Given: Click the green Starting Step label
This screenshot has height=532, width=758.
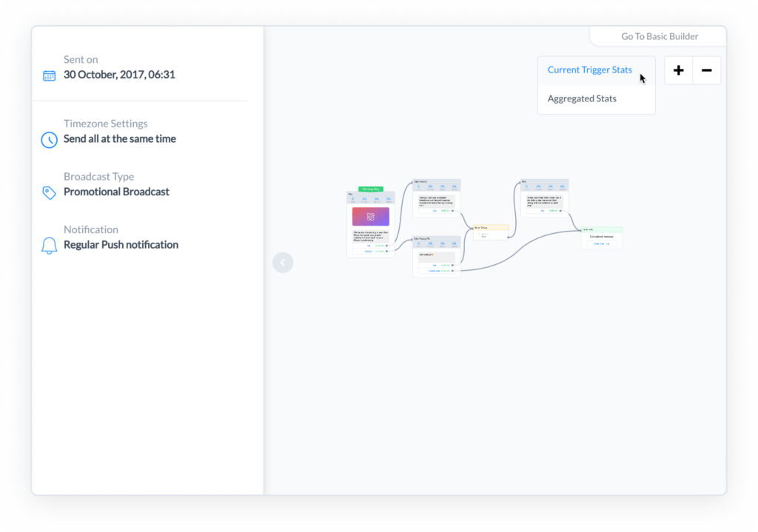Looking at the screenshot, I should pyautogui.click(x=370, y=188).
